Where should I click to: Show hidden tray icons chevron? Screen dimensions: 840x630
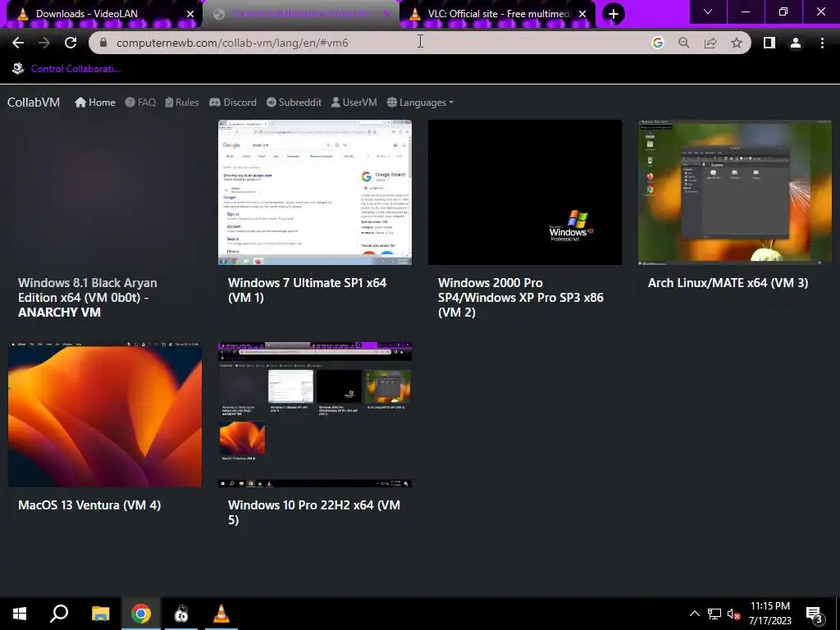click(694, 614)
